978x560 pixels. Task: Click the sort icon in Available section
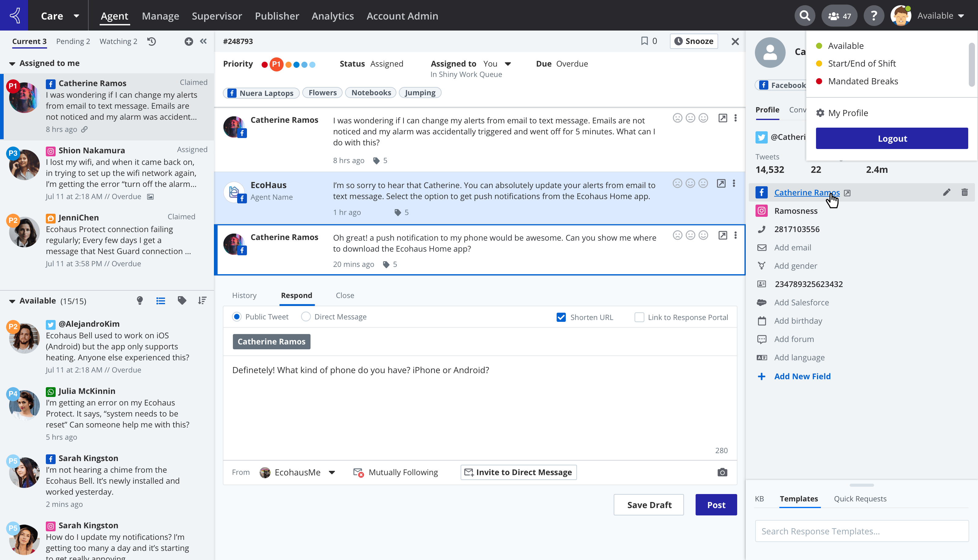[202, 301]
